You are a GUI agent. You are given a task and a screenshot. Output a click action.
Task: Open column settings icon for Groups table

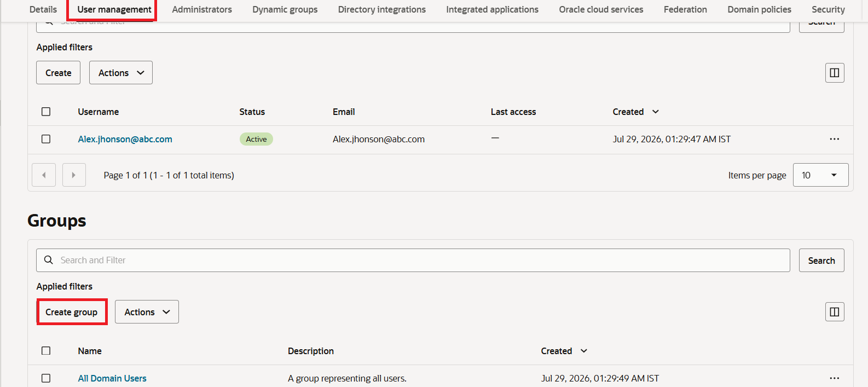835,312
